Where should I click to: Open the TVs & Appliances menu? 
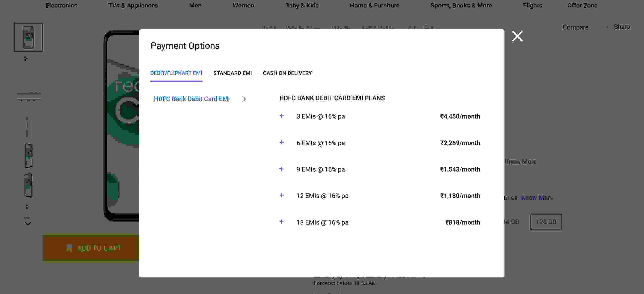133,5
